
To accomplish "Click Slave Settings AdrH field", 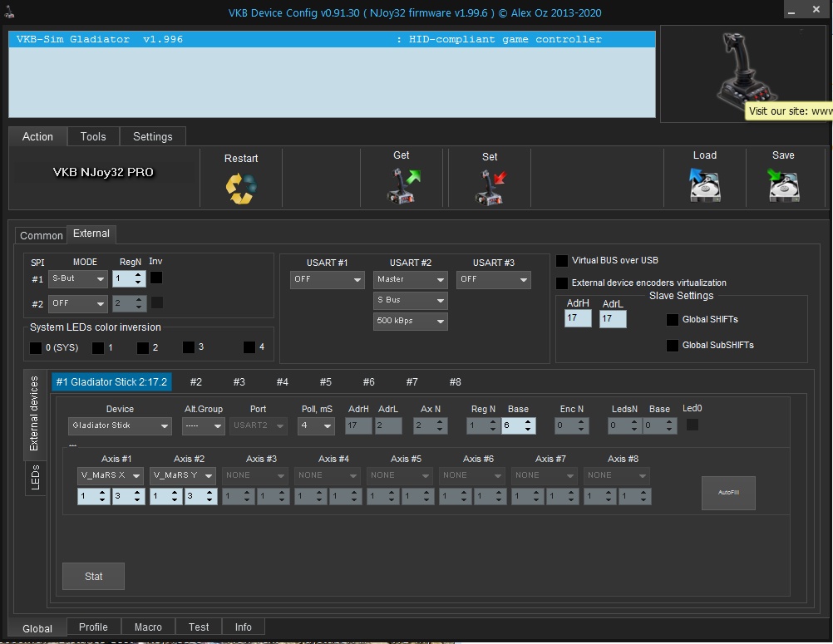I will click(x=578, y=318).
